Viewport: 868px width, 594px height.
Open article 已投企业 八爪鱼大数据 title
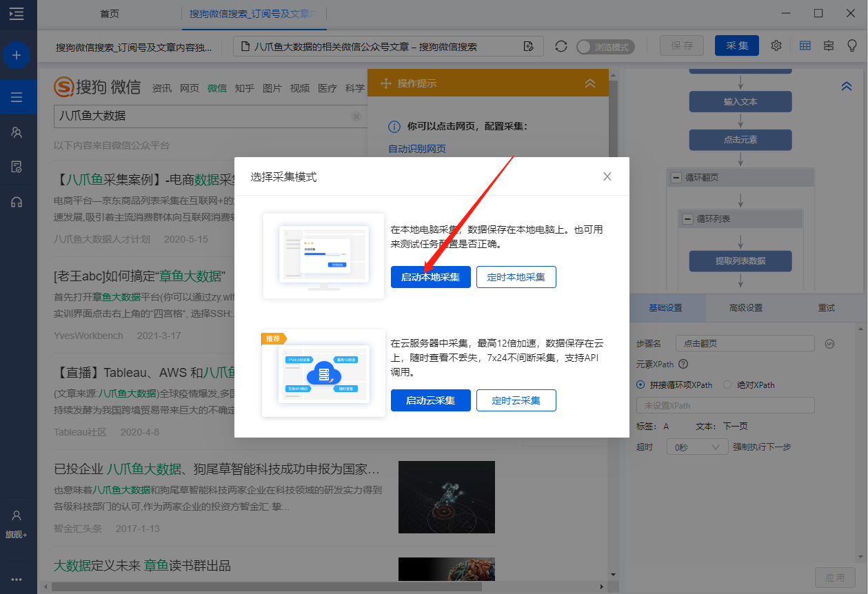pyautogui.click(x=217, y=470)
